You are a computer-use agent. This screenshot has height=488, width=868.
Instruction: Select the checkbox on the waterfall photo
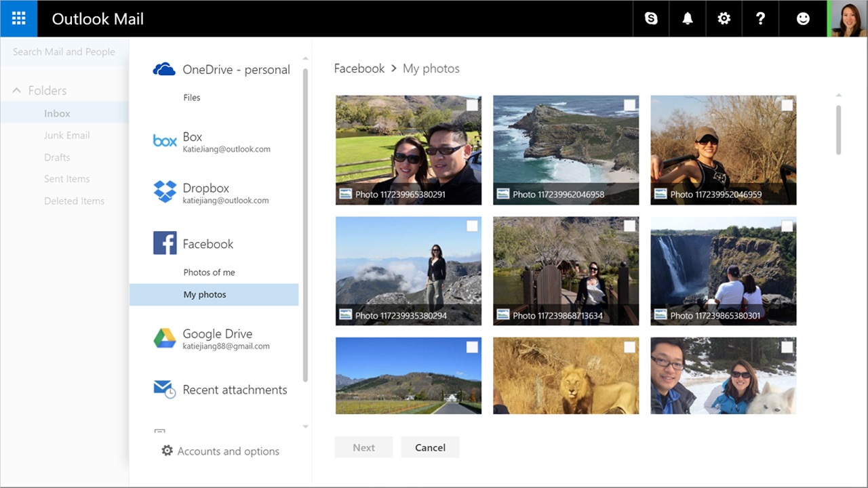[x=787, y=226]
